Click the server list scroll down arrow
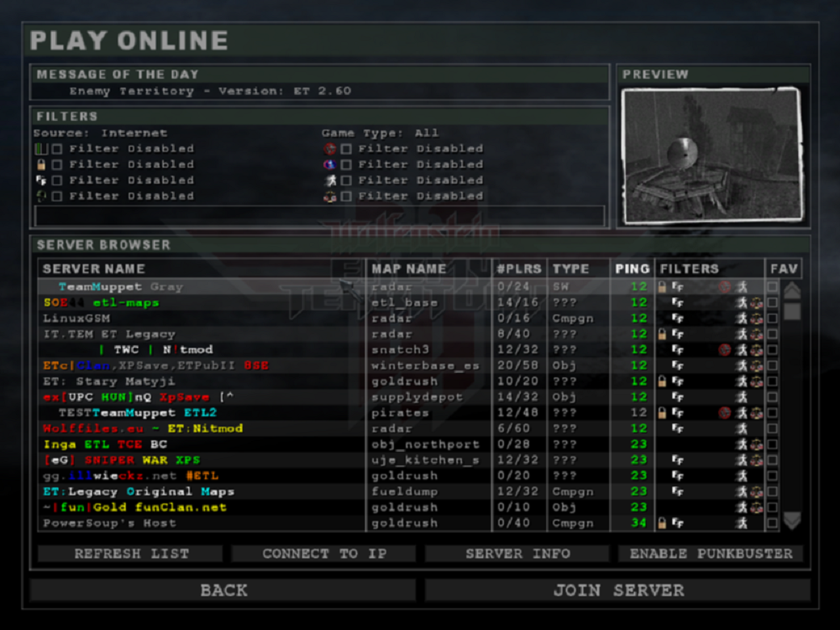 click(x=792, y=520)
